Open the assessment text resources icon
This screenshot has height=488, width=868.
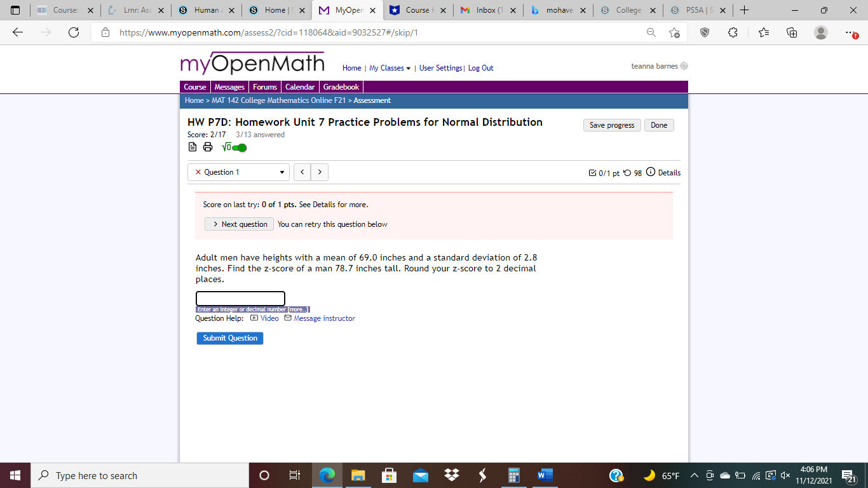(193, 147)
